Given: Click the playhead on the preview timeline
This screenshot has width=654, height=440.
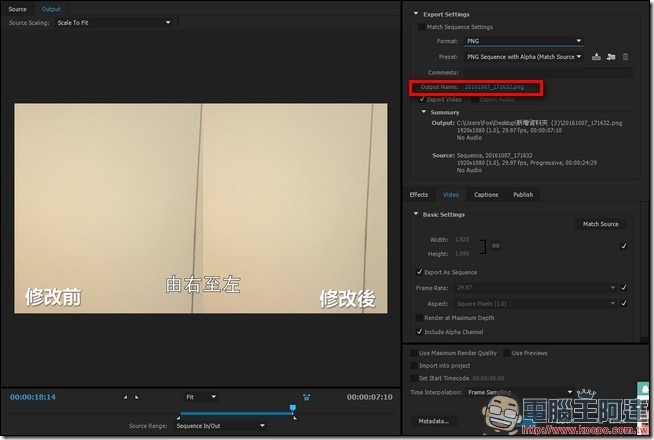Looking at the screenshot, I should [293, 407].
